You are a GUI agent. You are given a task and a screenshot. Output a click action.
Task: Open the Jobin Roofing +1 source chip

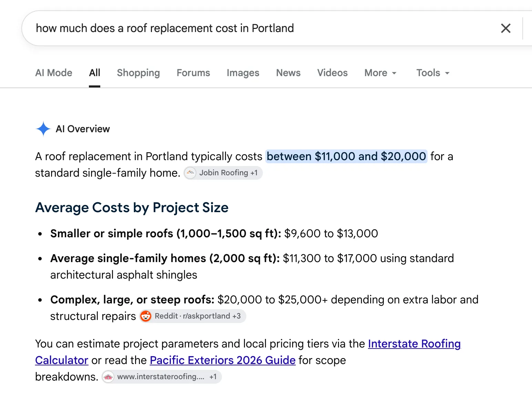[x=223, y=173]
